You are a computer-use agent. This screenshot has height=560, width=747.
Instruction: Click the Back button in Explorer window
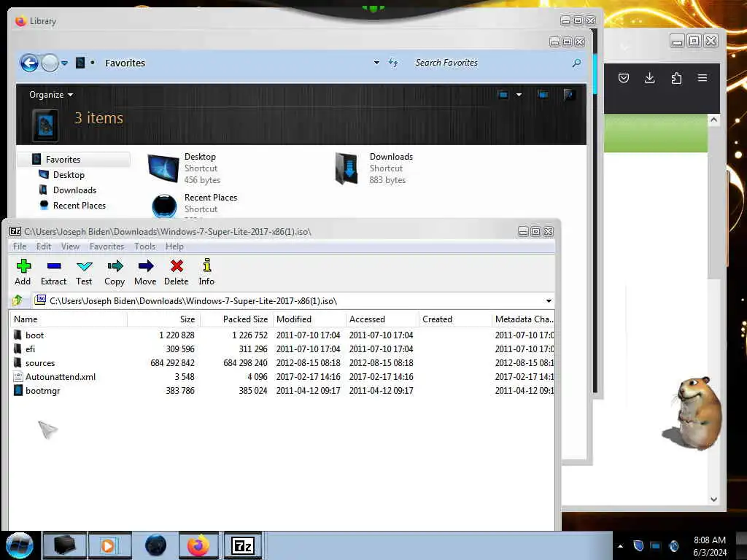point(29,63)
